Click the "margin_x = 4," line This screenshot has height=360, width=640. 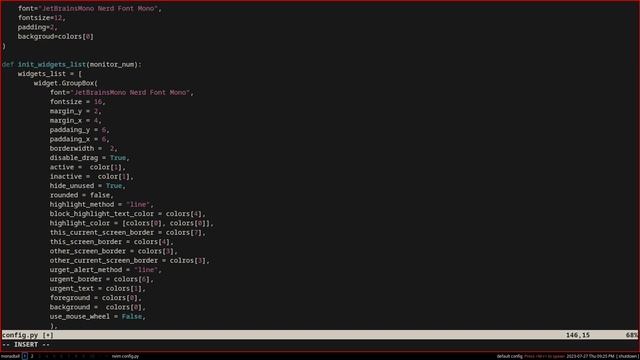[76, 120]
